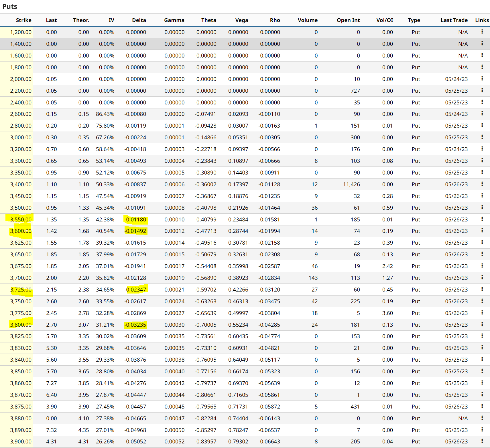This screenshot has height=448, width=490.
Task: Click the IV value 86.43%
Action: point(105,114)
